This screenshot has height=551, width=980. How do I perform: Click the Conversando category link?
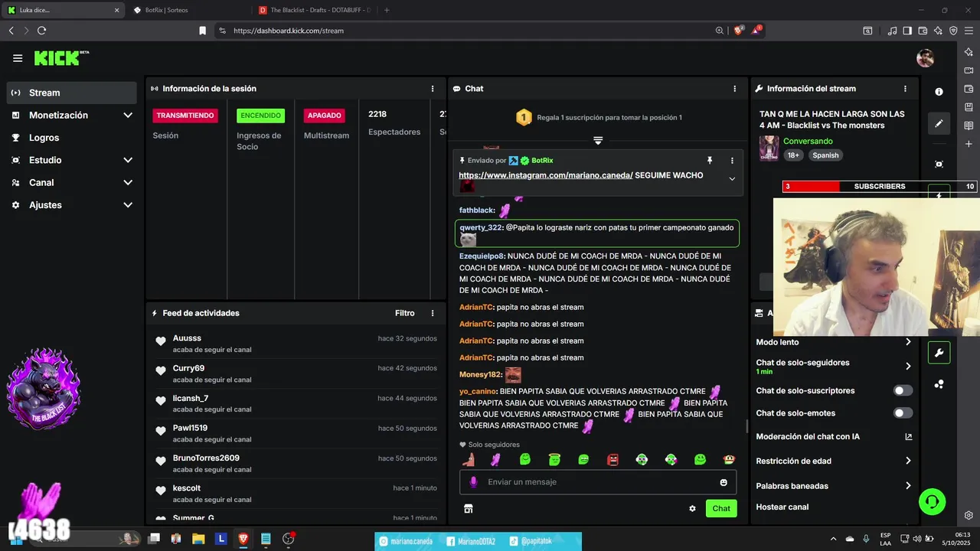coord(808,142)
